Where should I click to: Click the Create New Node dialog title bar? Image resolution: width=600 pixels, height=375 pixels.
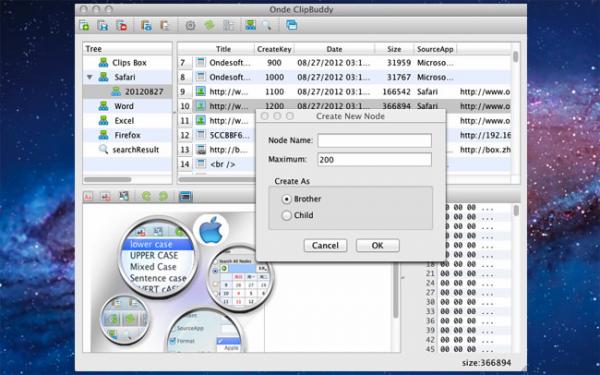point(351,116)
